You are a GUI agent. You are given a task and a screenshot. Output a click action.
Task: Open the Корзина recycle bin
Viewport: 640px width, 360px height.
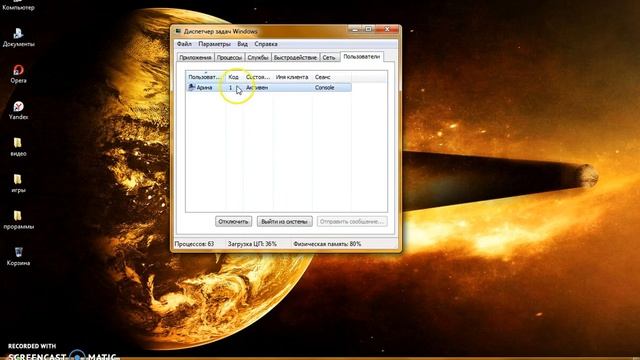pyautogui.click(x=18, y=256)
